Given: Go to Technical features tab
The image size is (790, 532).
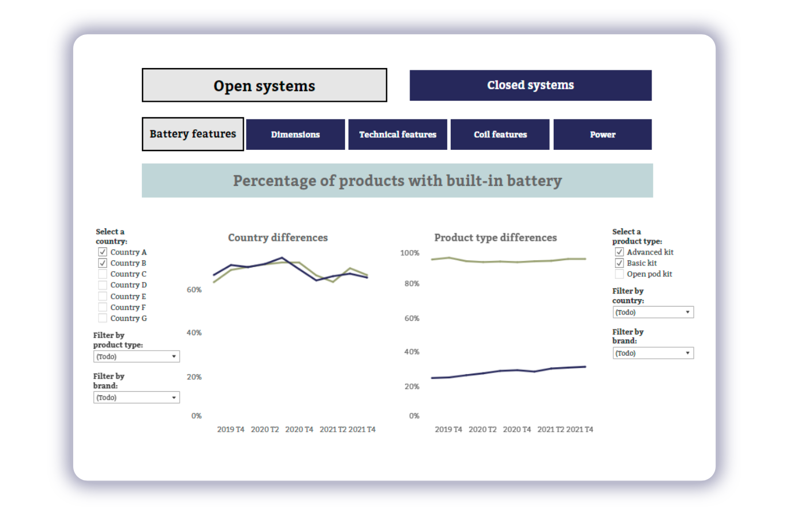Looking at the screenshot, I should [x=398, y=134].
